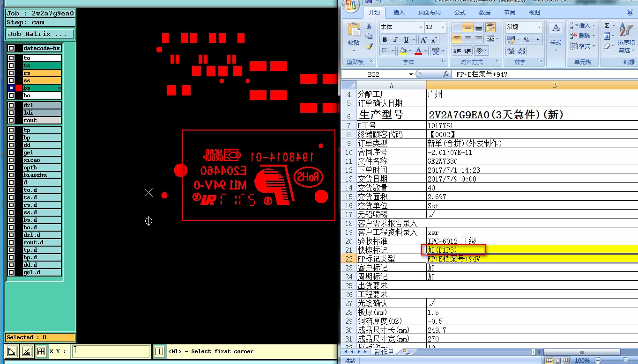The image size is (638, 364).
Task: Click the grid snap icon left of XY
Action: click(x=41, y=351)
